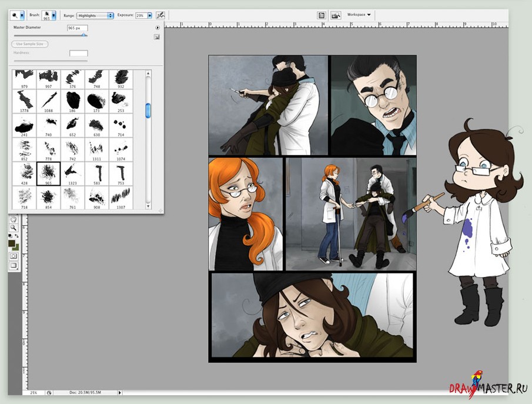Open the Range dropdown set to Highlights
This screenshot has width=532, height=404.
pos(94,15)
